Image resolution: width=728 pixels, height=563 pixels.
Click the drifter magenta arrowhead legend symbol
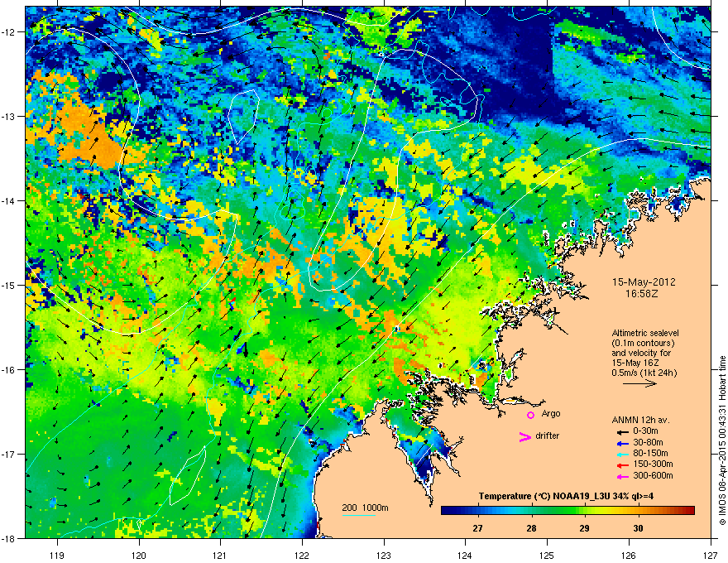524,436
